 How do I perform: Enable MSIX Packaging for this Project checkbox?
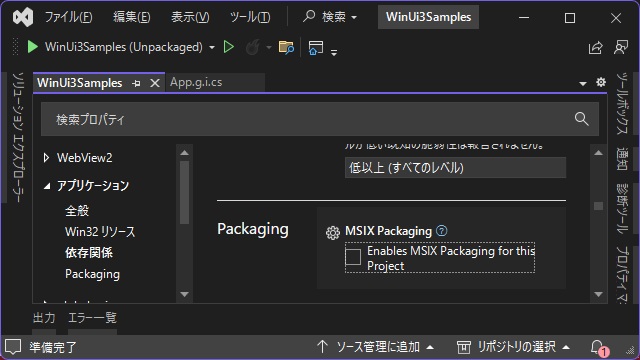353,257
